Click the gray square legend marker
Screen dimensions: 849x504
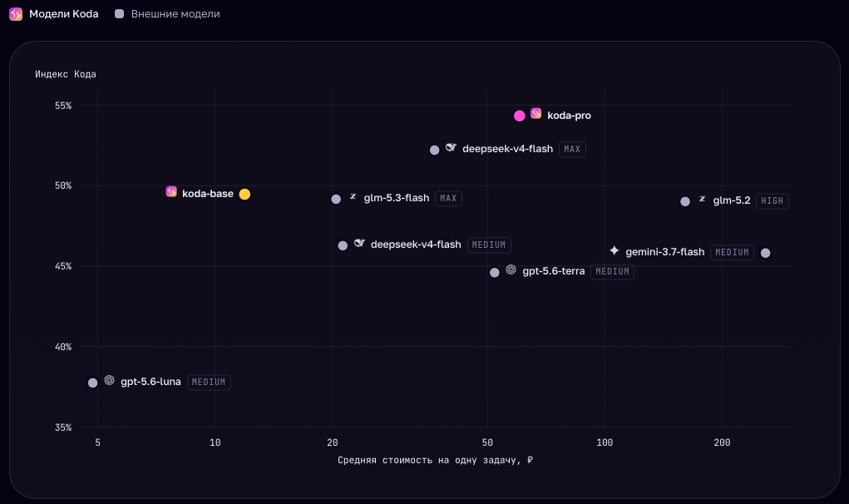(119, 14)
